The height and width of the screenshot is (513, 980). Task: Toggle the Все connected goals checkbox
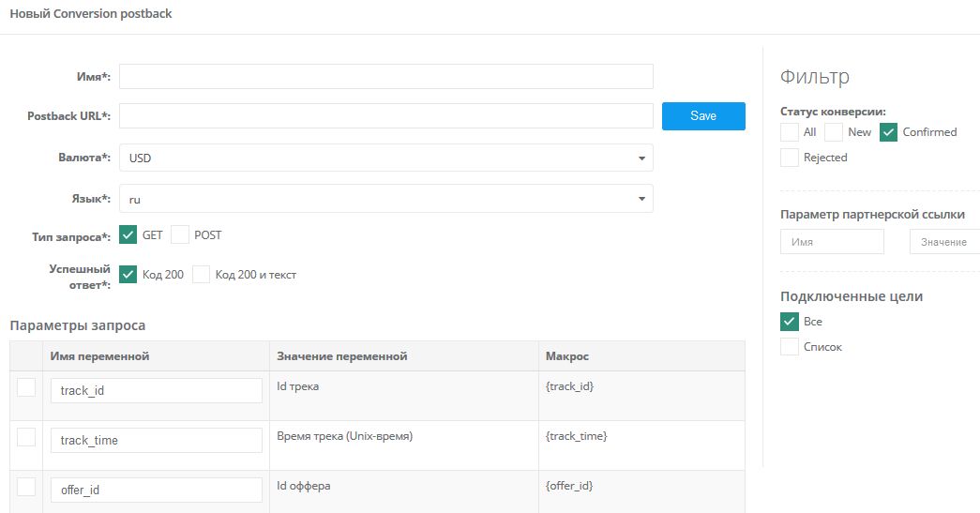790,322
